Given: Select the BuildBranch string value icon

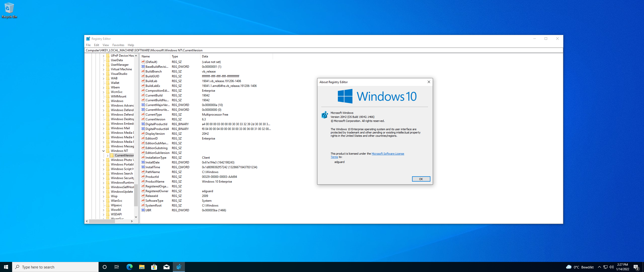Looking at the screenshot, I should click(x=143, y=72).
